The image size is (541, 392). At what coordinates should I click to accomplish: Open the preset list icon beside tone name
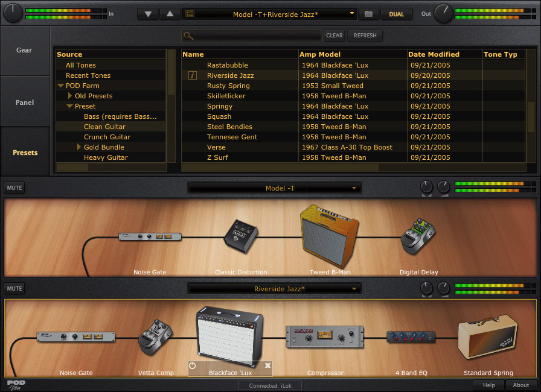click(x=190, y=14)
